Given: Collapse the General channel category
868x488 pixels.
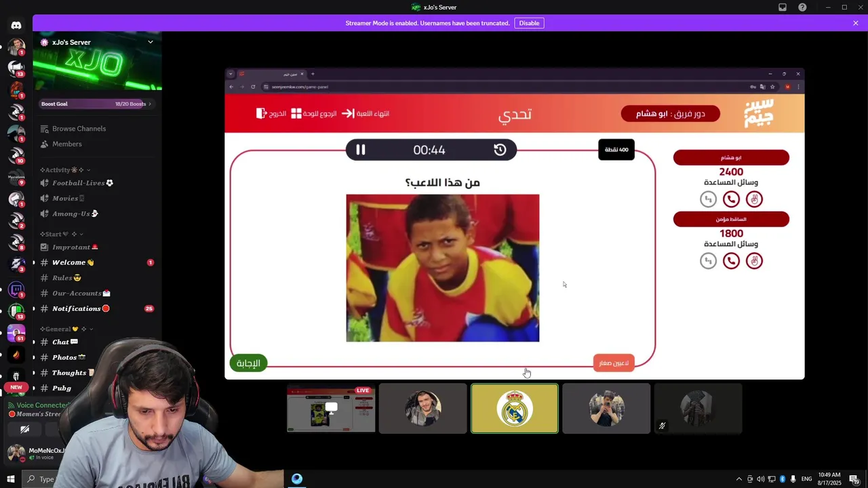Looking at the screenshot, I should [66, 329].
